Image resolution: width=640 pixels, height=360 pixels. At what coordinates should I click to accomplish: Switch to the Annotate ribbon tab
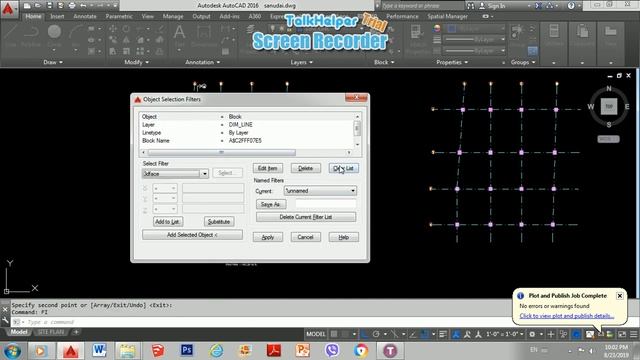point(84,16)
